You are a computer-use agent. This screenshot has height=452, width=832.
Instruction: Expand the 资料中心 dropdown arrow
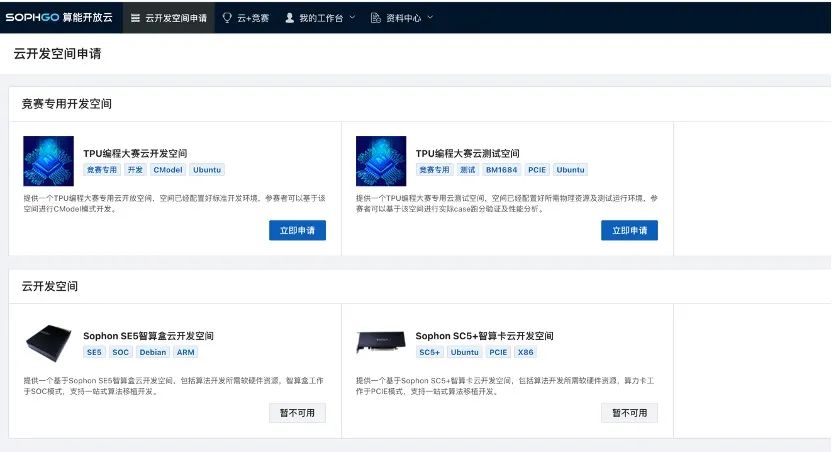coord(430,18)
